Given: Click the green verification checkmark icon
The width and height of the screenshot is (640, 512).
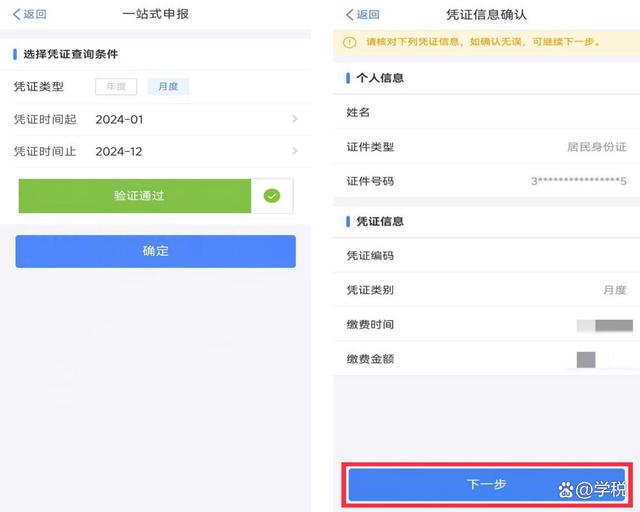Looking at the screenshot, I should [x=272, y=196].
